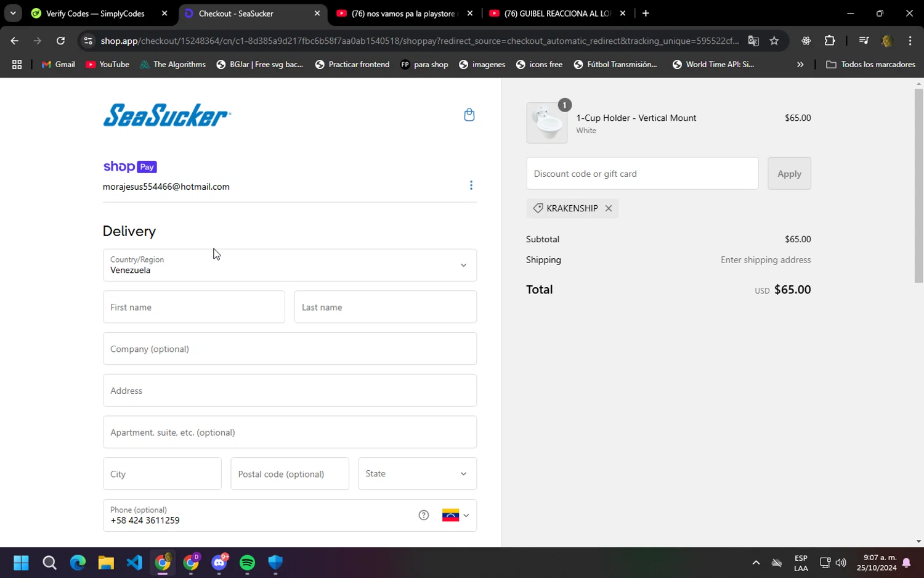Open the browser extensions puzzle icon
Screen dimensions: 924x578
pos(830,41)
